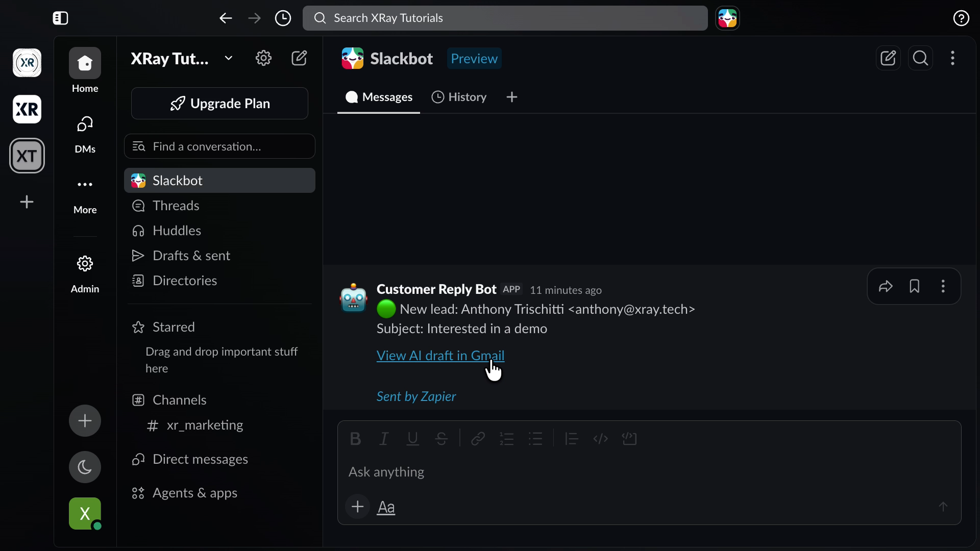The width and height of the screenshot is (980, 551).
Task: Forward the Customer Reply Bot message
Action: pos(886,286)
